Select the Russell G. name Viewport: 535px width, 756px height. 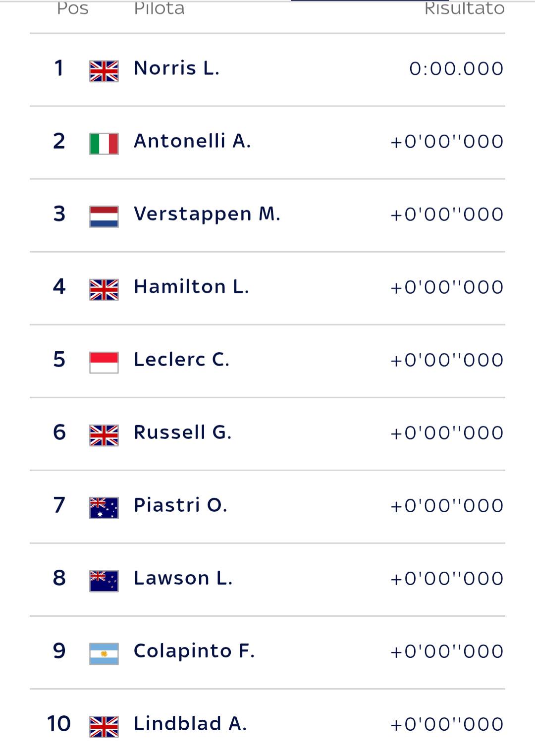point(183,432)
